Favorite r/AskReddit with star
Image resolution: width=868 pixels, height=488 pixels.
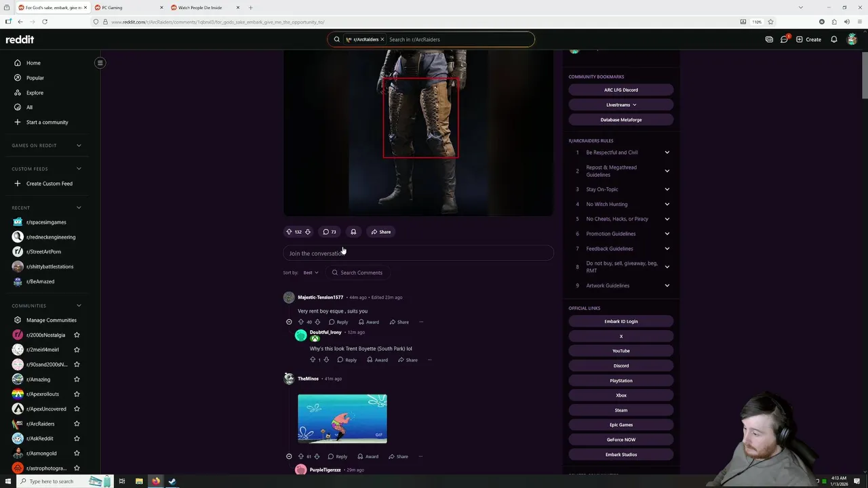pyautogui.click(x=77, y=439)
